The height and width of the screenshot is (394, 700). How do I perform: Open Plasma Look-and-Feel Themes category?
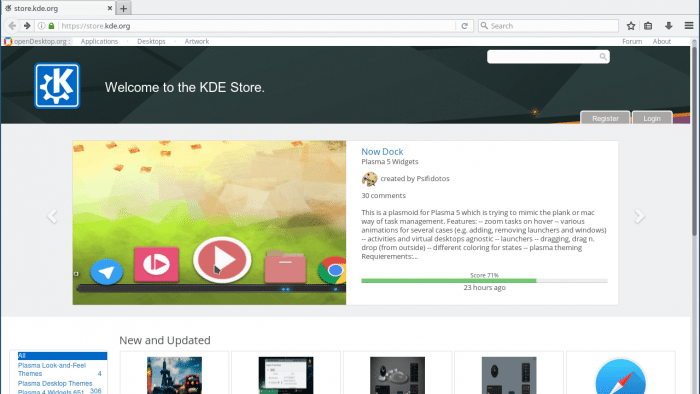click(52, 369)
